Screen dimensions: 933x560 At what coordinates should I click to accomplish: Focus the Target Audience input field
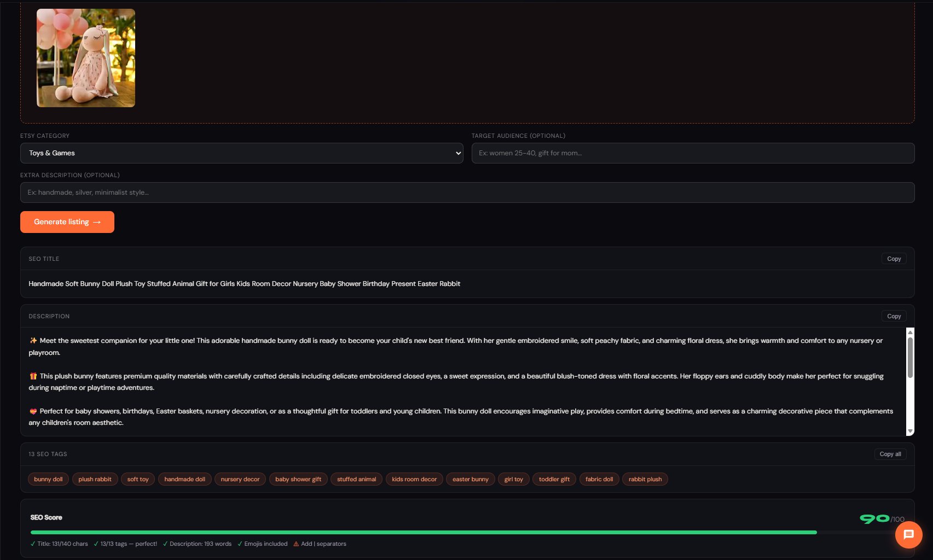(x=693, y=153)
